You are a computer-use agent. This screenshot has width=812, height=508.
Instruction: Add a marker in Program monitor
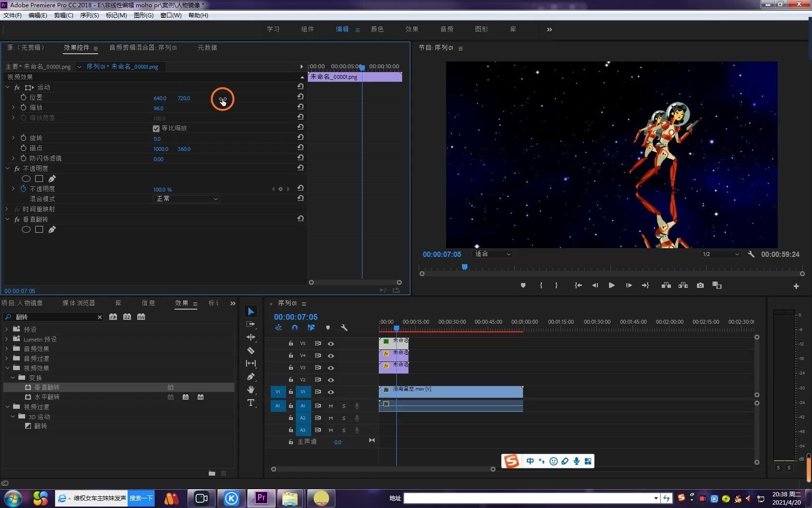tap(523, 285)
